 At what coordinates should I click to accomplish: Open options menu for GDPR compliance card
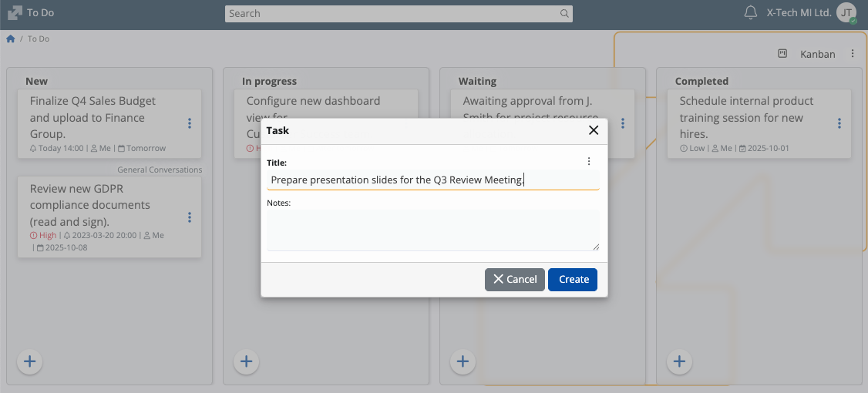(x=190, y=217)
